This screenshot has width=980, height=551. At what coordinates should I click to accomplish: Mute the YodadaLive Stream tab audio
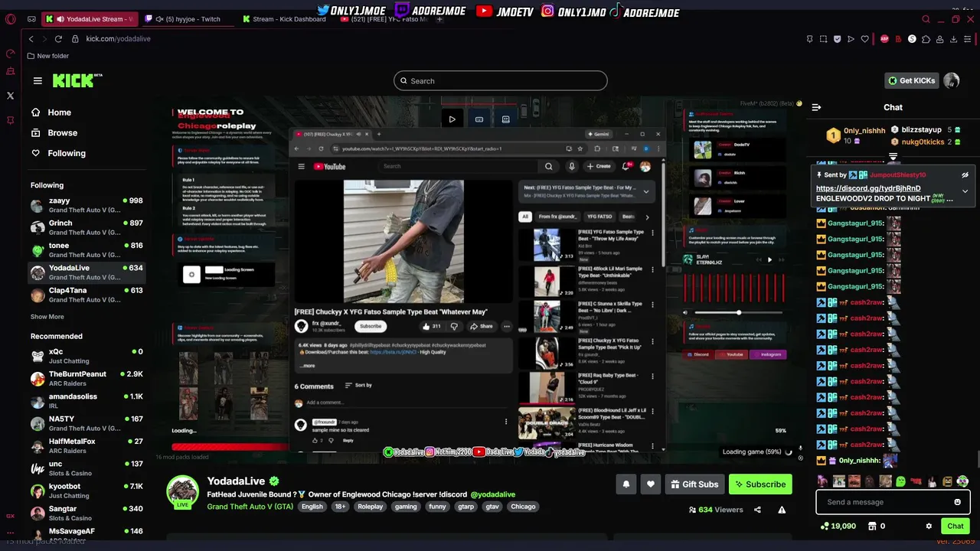tap(60, 19)
